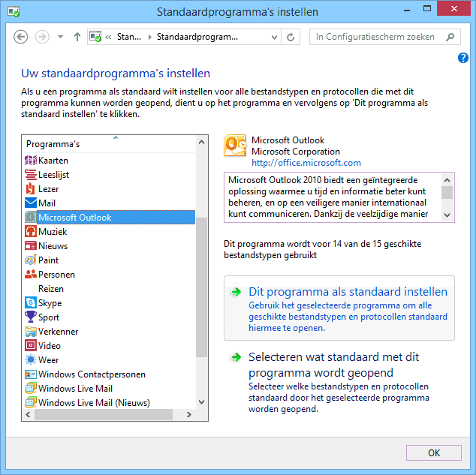Click the breadcrumb double chevron
This screenshot has height=475, width=476.
[x=108, y=37]
